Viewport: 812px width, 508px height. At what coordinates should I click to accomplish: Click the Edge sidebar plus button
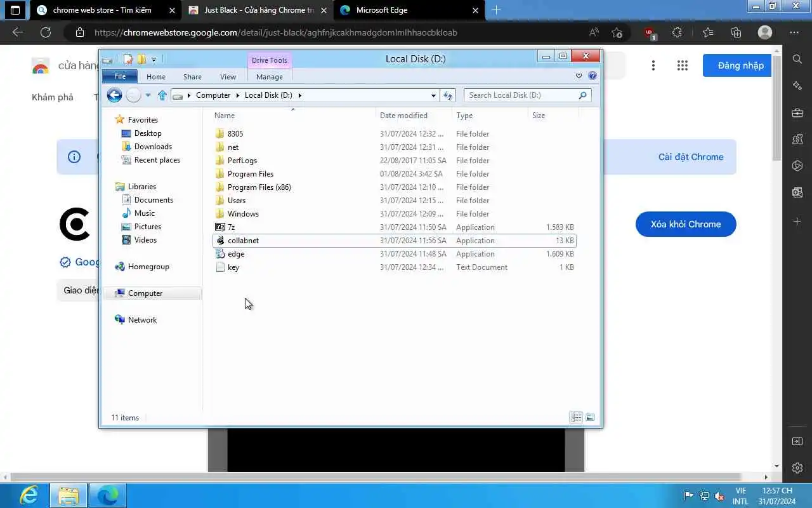(797, 221)
